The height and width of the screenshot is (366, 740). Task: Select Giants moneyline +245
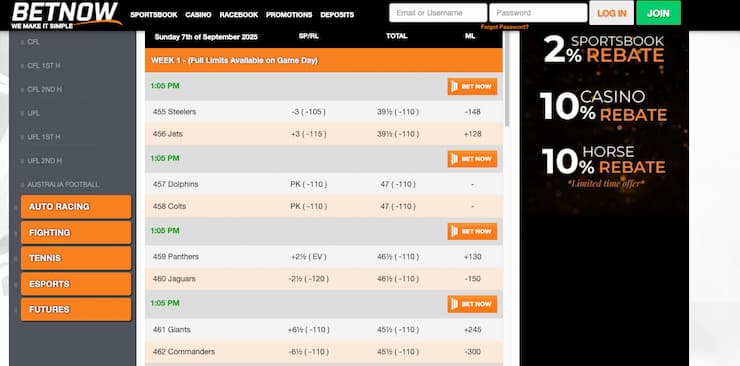(x=472, y=330)
